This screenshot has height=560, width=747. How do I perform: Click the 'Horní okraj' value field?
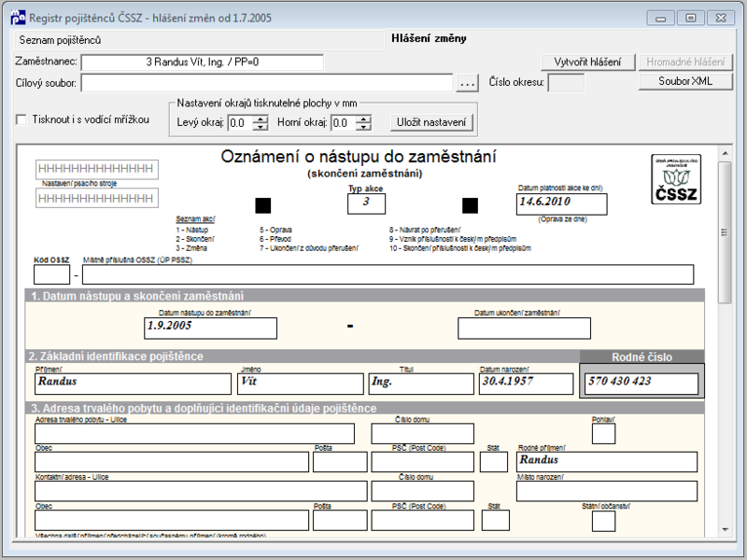[x=344, y=123]
